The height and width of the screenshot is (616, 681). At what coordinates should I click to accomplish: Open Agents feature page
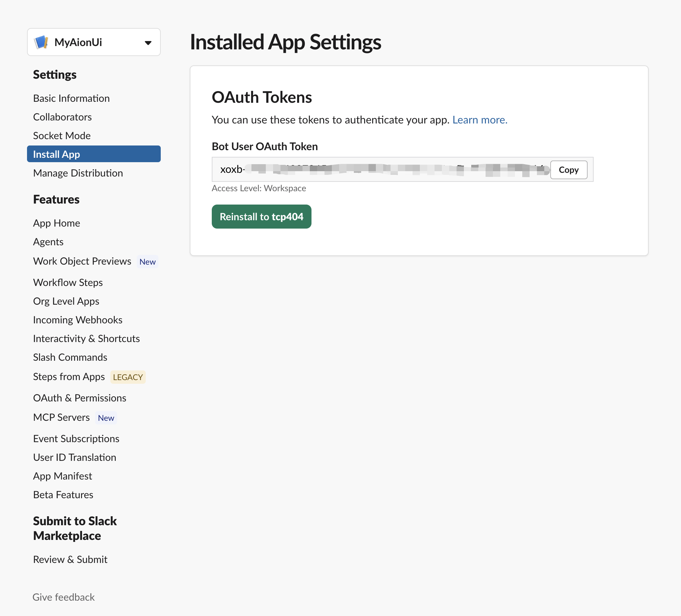48,242
